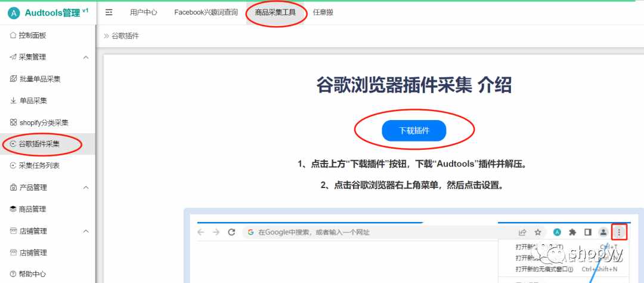
Task: Click the share icon in tutorial browser image
Action: click(522, 232)
